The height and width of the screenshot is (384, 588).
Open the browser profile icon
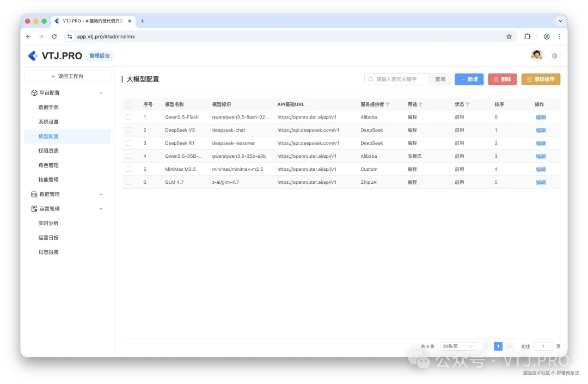(547, 36)
